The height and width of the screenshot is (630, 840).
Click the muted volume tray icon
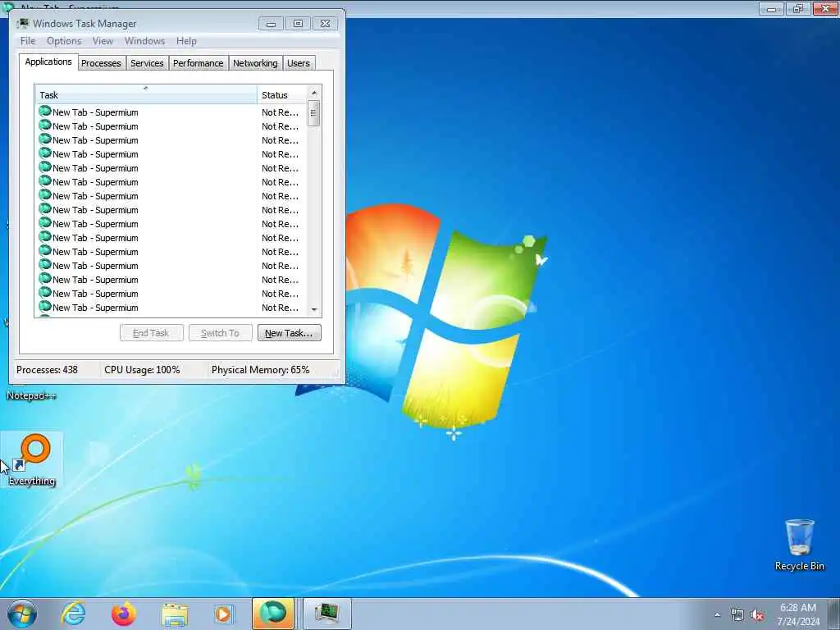pyautogui.click(x=757, y=614)
